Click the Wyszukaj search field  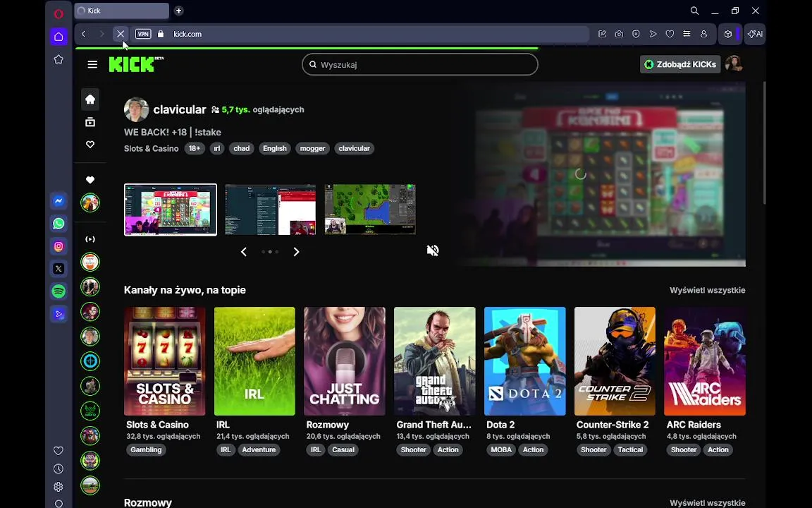[420, 65]
